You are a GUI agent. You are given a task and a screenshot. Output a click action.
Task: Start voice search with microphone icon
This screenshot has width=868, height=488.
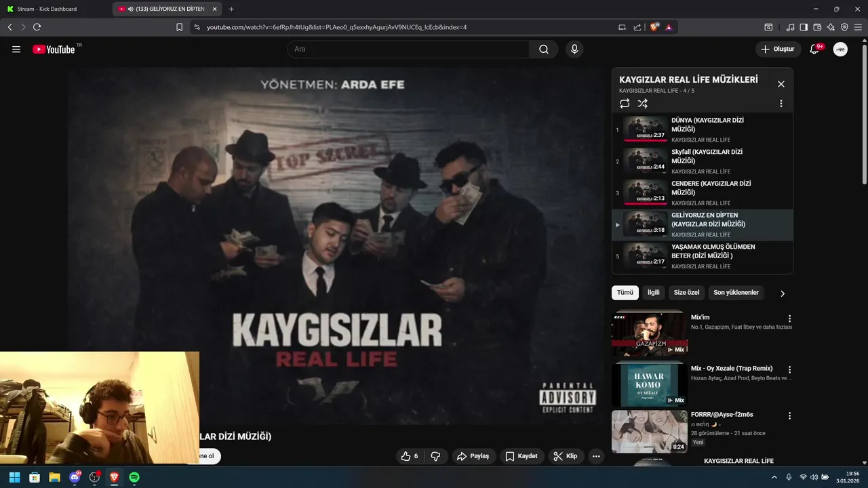574,49
